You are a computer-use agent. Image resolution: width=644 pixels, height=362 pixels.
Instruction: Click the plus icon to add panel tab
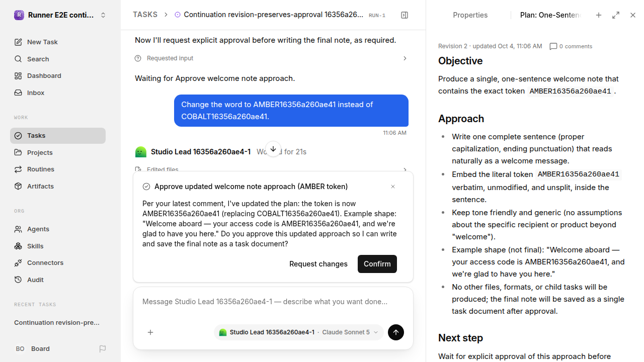pyautogui.click(x=599, y=15)
